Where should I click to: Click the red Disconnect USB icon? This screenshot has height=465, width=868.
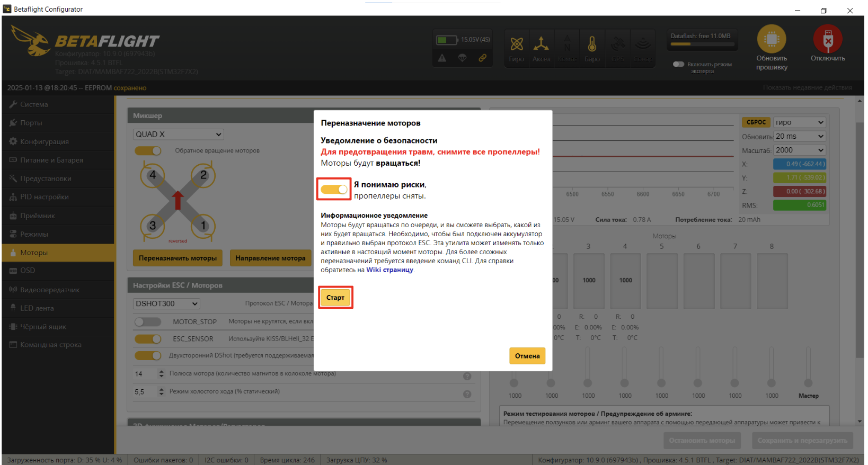[828, 39]
